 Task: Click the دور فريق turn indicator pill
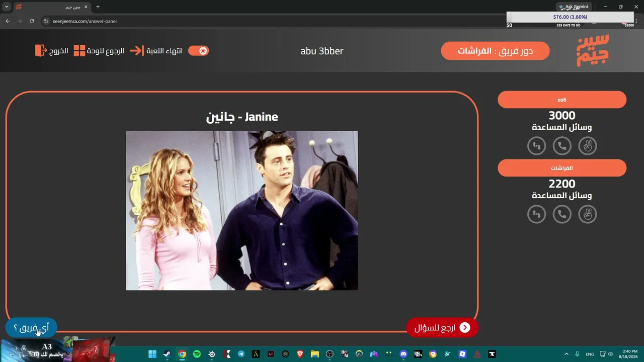click(495, 51)
